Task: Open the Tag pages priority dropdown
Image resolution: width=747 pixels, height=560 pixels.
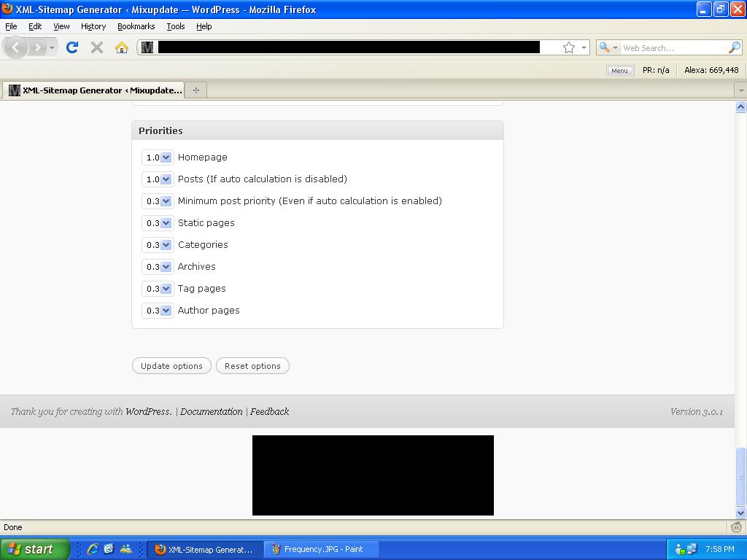Action: [158, 289]
